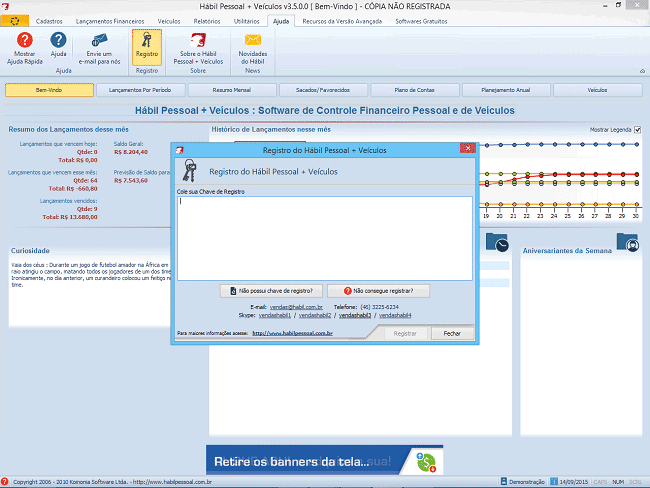
Task: Click the Aniversariantes da Semana heading
Action: pos(567,251)
